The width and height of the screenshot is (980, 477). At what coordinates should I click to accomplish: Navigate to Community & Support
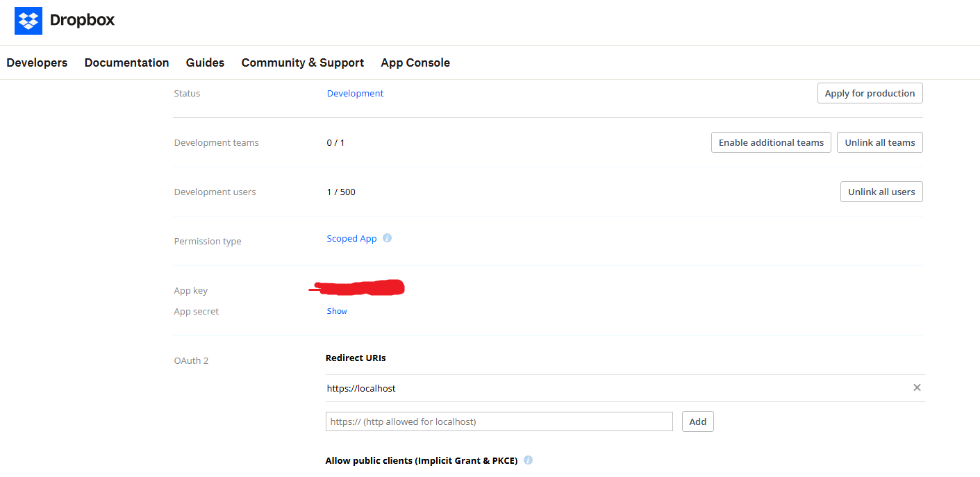point(302,62)
